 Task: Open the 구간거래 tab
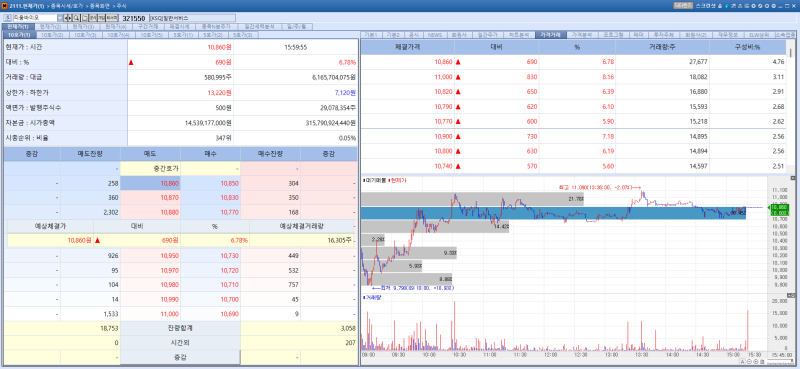click(x=147, y=26)
